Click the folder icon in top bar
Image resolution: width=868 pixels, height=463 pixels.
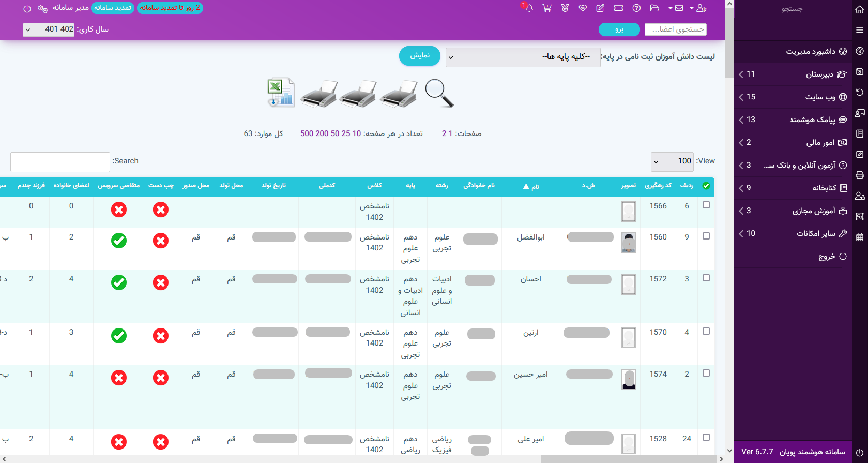pyautogui.click(x=654, y=8)
